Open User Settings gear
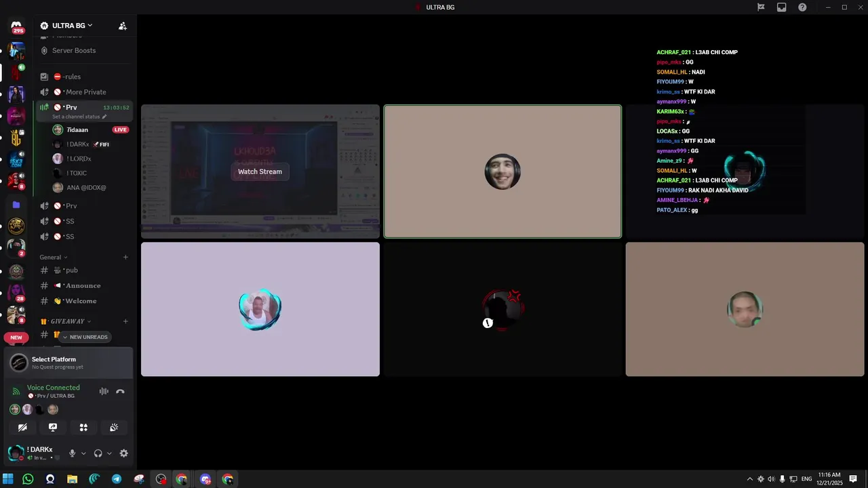This screenshot has width=868, height=488. click(123, 453)
